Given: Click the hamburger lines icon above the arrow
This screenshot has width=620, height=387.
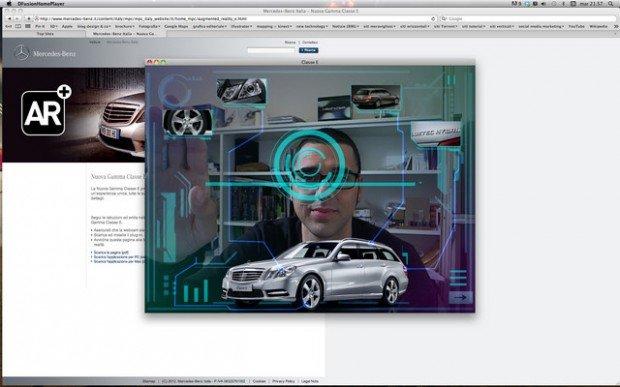Looking at the screenshot, I should 459,278.
